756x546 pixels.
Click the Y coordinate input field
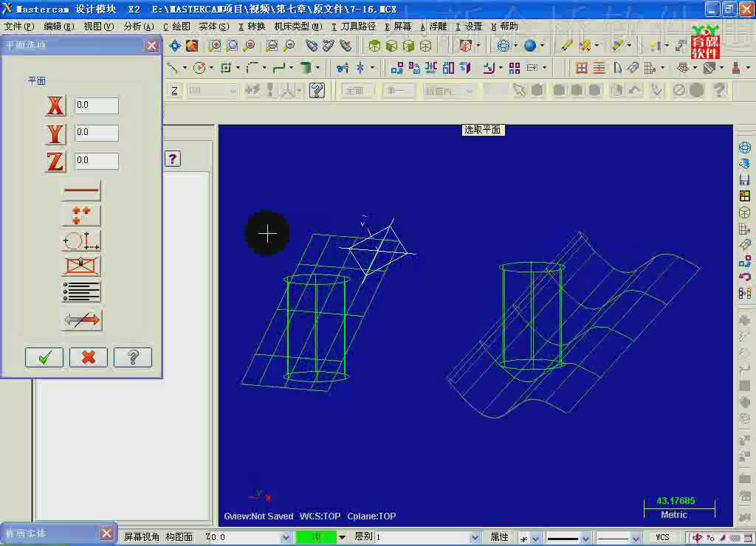tap(97, 133)
